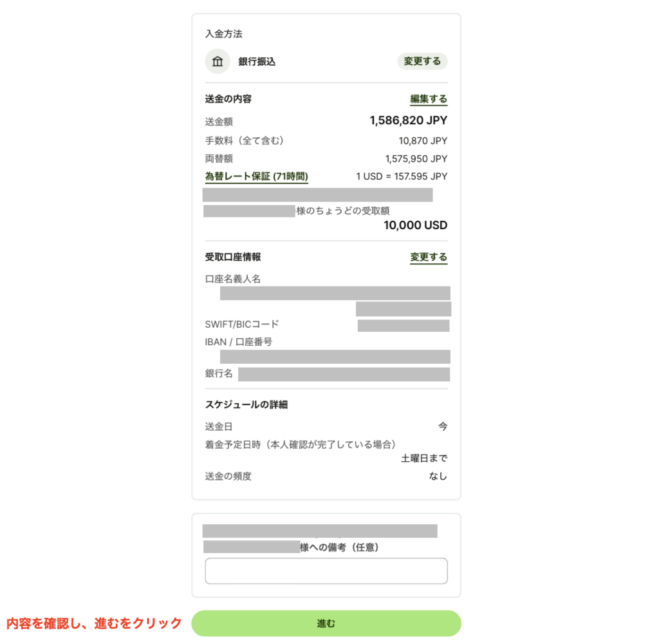The width and height of the screenshot is (659, 644).
Task: Click 変更する link for 受取口座情報
Action: point(429,257)
